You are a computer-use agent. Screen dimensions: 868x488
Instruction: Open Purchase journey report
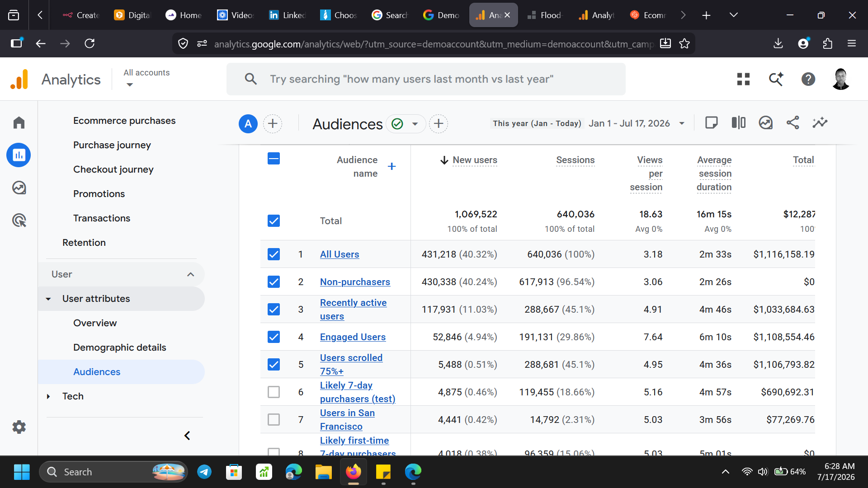point(112,145)
